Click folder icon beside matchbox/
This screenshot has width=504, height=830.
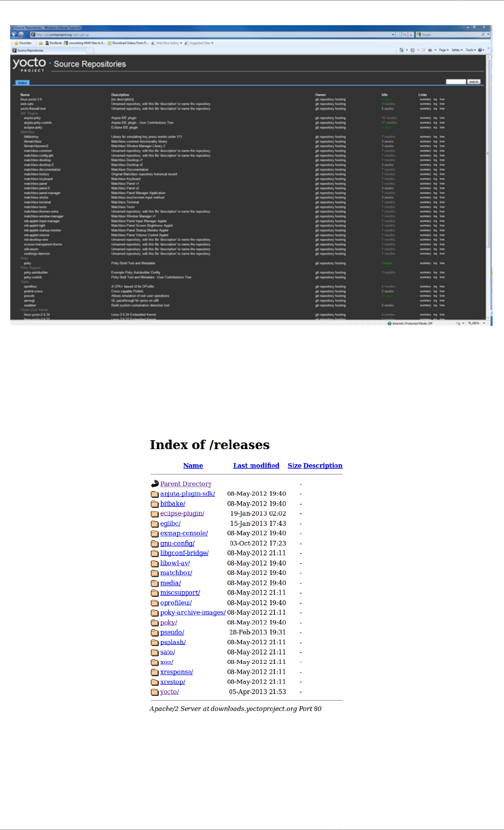point(155,573)
